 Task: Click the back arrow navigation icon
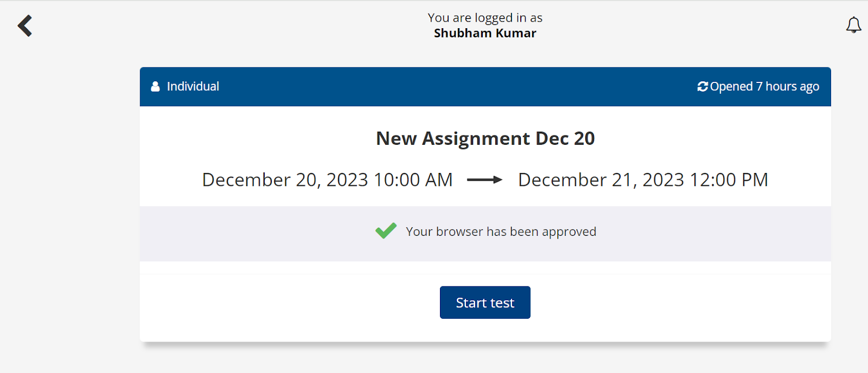(24, 25)
